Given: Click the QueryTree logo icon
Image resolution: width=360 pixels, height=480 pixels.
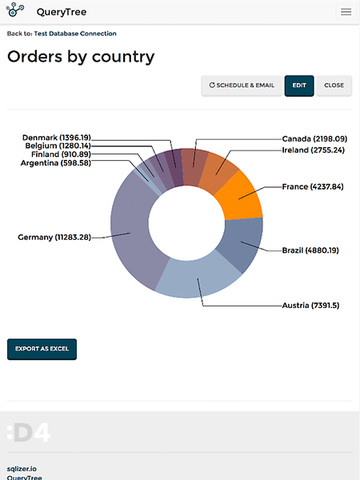Looking at the screenshot, I should click(15, 10).
